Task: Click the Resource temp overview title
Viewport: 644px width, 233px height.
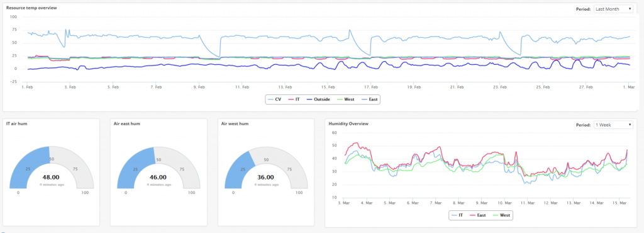Action: pyautogui.click(x=31, y=8)
